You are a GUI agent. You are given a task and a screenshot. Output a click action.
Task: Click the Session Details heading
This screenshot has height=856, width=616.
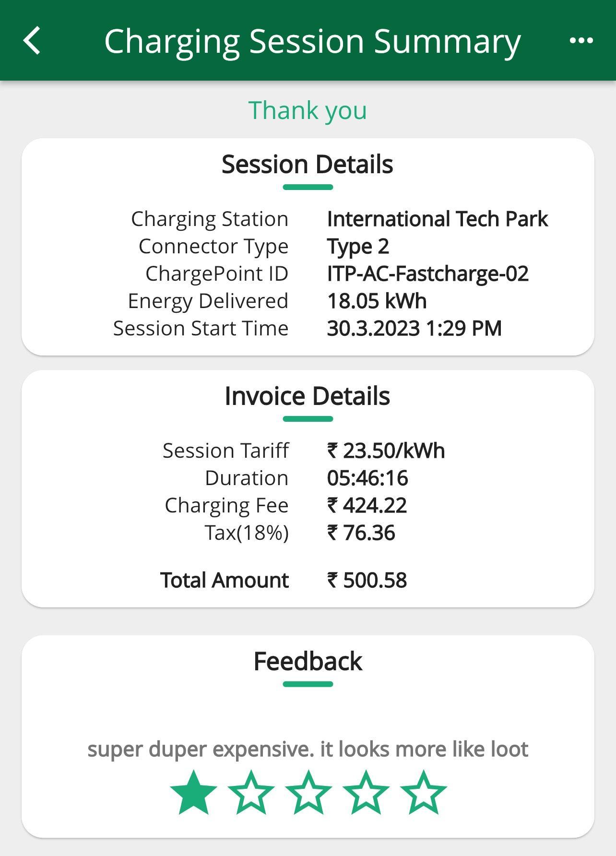pos(308,165)
